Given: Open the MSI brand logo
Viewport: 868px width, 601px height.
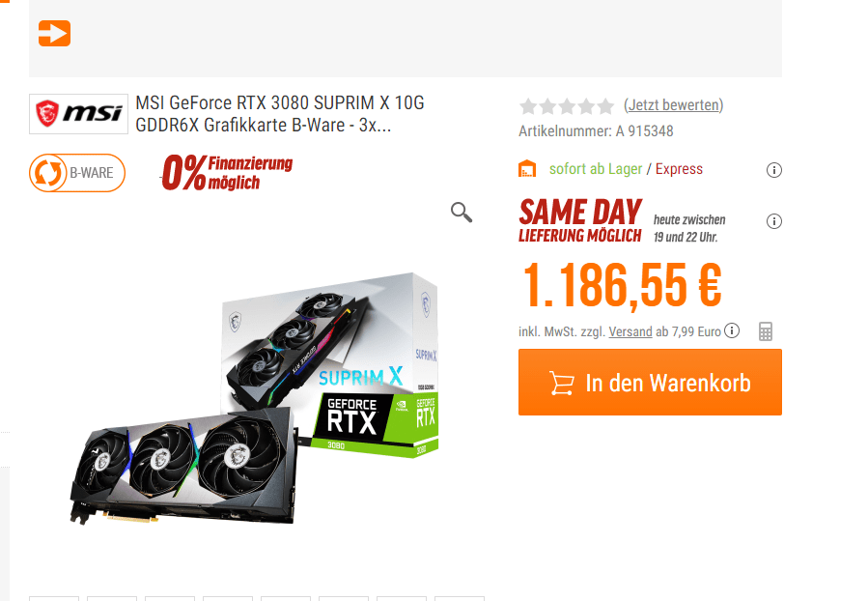Looking at the screenshot, I should (x=78, y=114).
